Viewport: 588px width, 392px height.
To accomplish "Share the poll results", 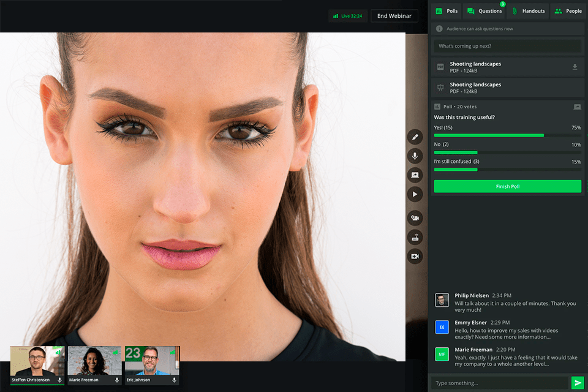I will click(576, 106).
